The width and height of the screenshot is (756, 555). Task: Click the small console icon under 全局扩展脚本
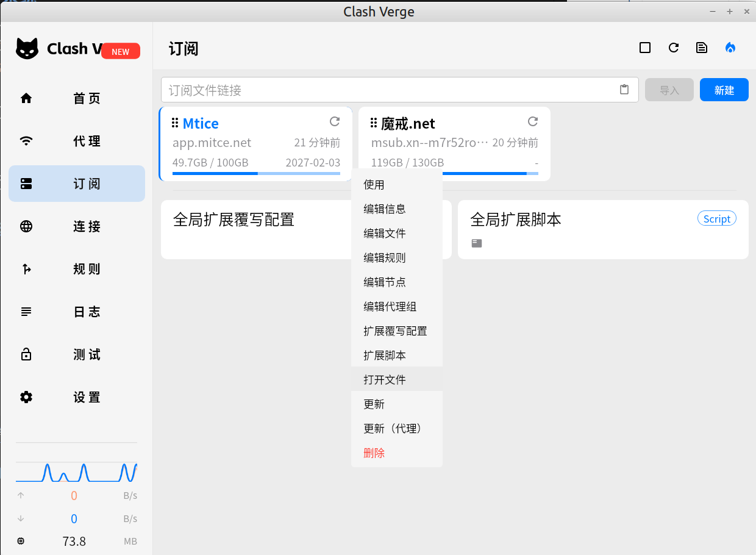[477, 243]
